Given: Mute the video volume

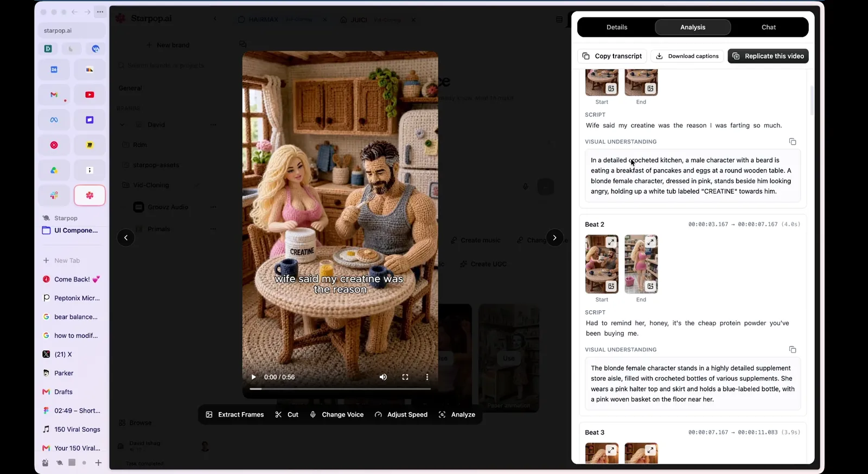Looking at the screenshot, I should (x=383, y=377).
